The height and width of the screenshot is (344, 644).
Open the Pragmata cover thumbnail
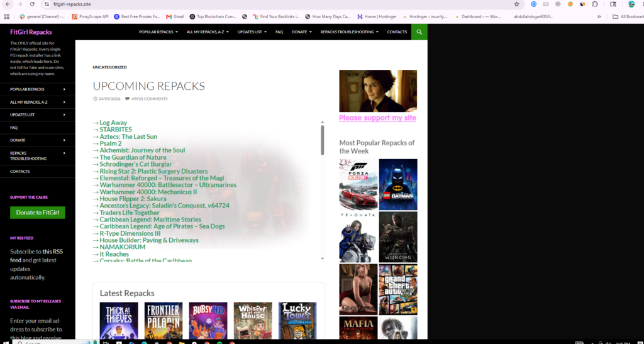click(358, 237)
